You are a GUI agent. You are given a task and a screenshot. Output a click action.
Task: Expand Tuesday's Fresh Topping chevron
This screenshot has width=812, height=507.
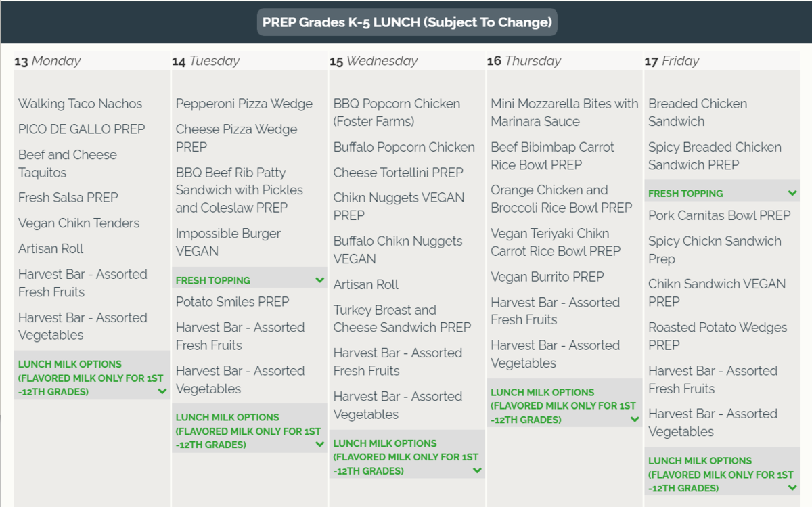[319, 280]
